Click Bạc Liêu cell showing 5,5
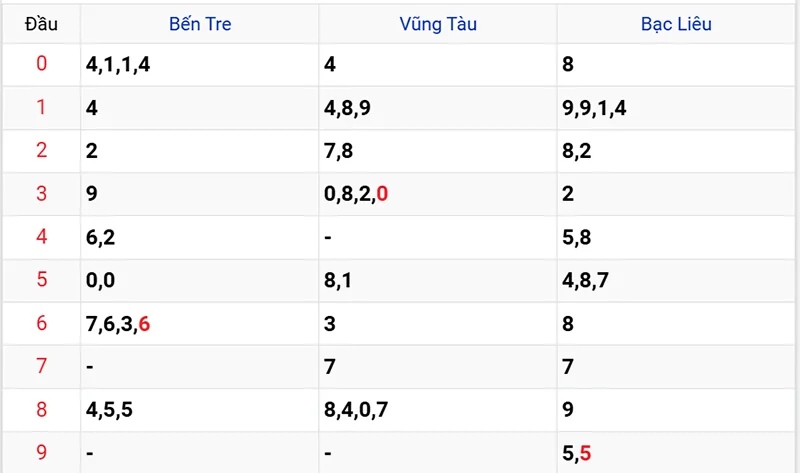Screen dimensions: 800x473 click(x=577, y=452)
